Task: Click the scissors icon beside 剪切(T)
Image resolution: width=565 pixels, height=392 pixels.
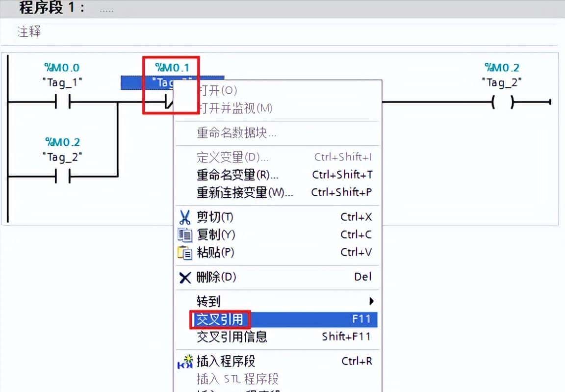Action: click(184, 217)
